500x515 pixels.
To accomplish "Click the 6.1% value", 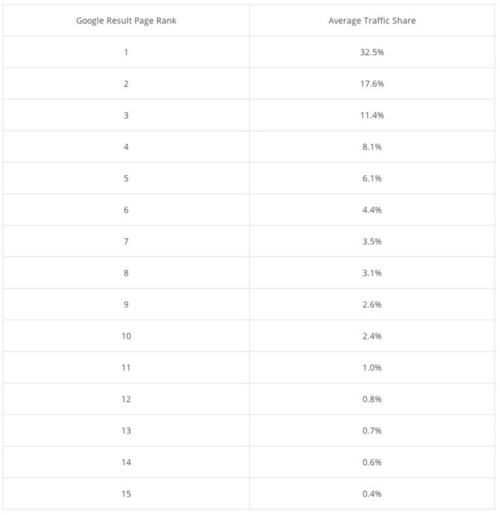I will click(372, 178).
